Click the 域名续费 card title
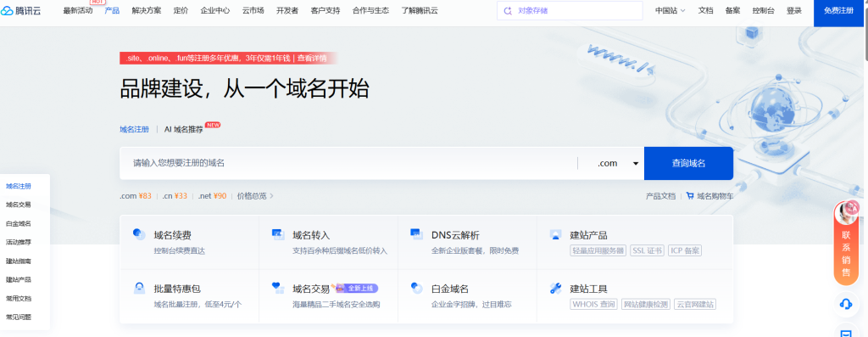Screen dimensions: 868x337 (x=173, y=235)
